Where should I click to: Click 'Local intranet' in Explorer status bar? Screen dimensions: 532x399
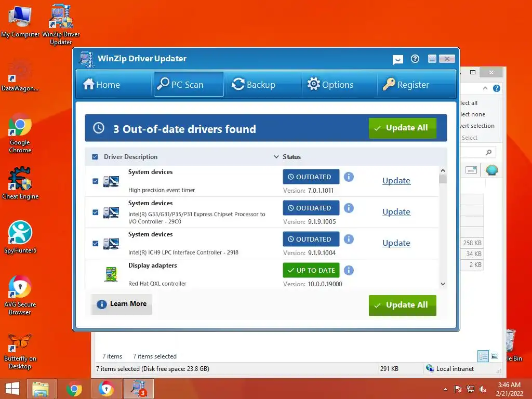point(455,369)
